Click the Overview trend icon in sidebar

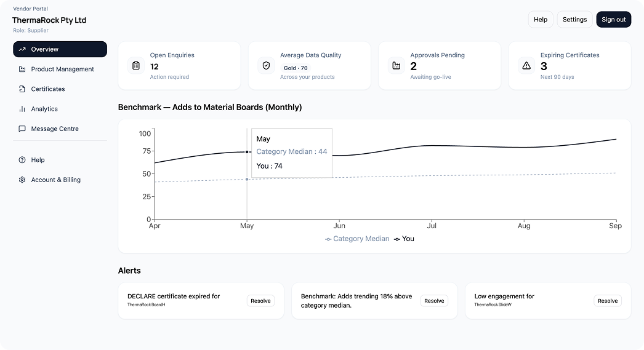click(x=22, y=49)
